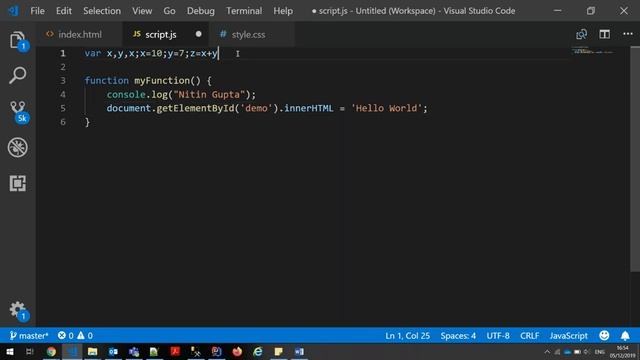Click getElementById on line 5
The height and width of the screenshot is (360, 640).
[195, 108]
